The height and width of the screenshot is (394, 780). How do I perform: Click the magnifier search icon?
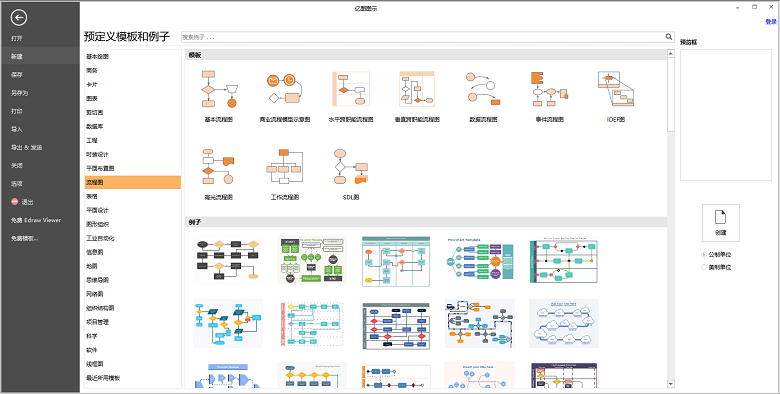click(x=669, y=37)
